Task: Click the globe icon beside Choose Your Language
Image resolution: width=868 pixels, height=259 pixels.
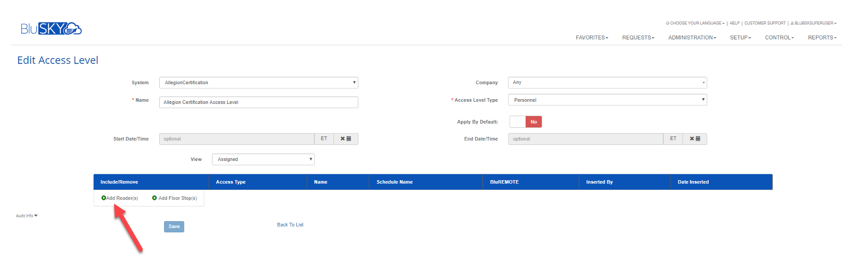Action: (x=667, y=23)
